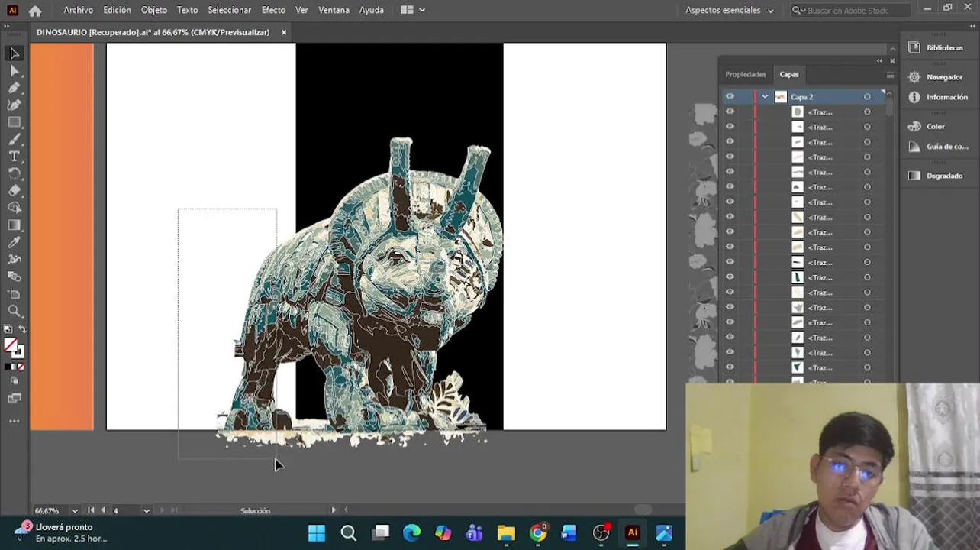
Task: Click Capa 2 target circle
Action: point(867,97)
